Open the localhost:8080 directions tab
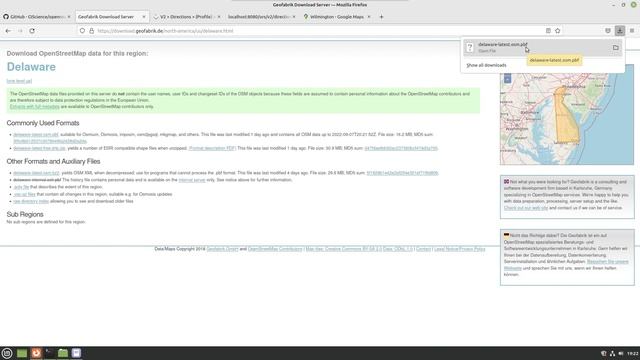The image size is (640, 360). [261, 17]
